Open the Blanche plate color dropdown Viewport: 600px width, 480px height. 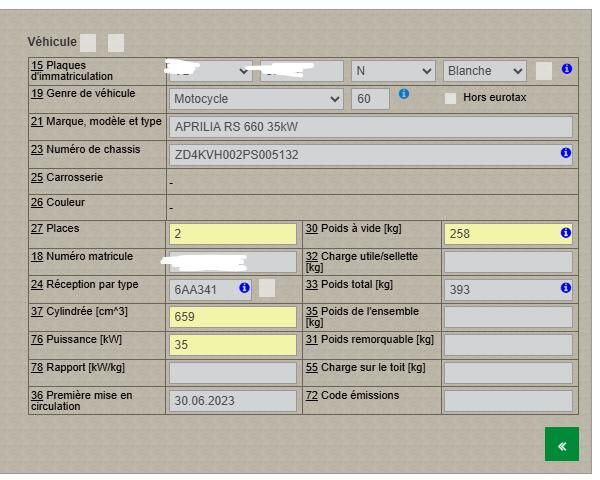point(485,71)
